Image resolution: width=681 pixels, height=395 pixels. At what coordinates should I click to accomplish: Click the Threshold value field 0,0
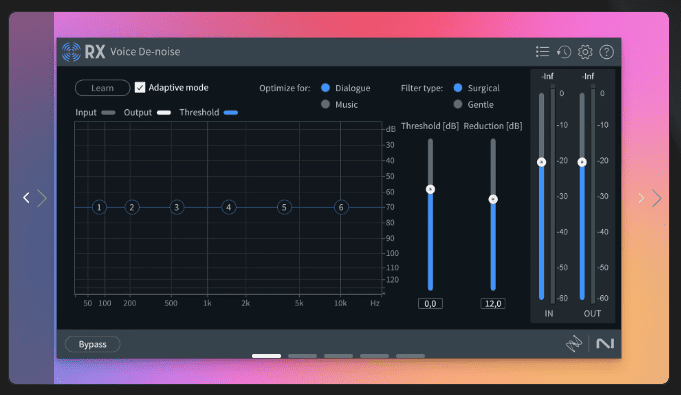click(430, 303)
